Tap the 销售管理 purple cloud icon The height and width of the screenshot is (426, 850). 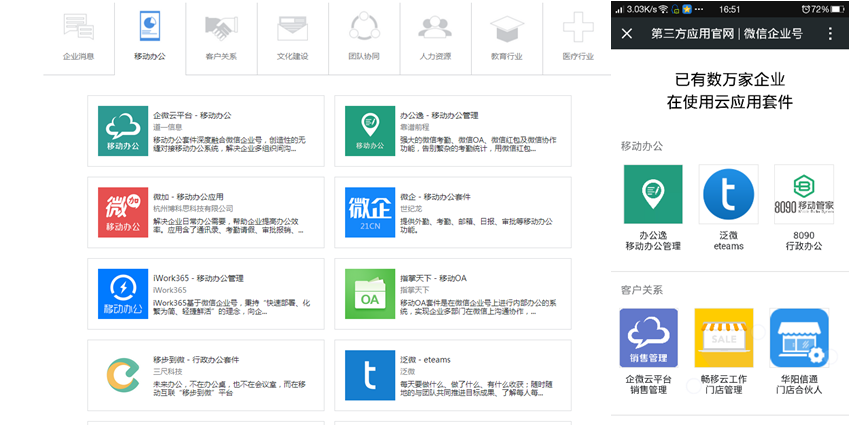(648, 338)
